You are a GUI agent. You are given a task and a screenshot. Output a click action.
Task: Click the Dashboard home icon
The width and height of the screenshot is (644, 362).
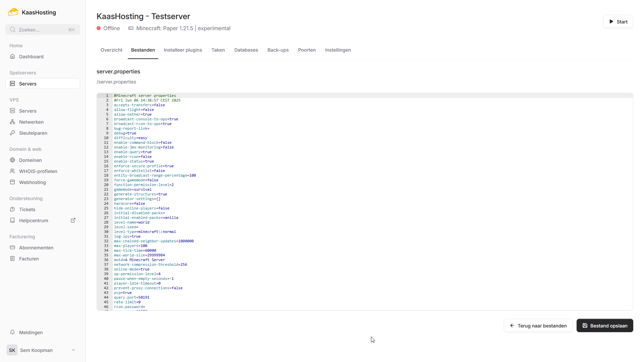(x=12, y=56)
